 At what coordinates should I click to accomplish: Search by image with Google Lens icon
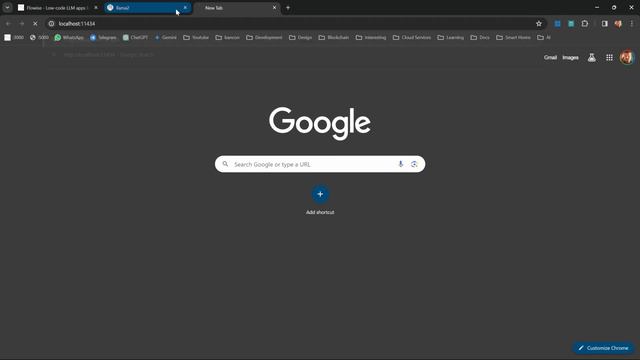[x=414, y=164]
